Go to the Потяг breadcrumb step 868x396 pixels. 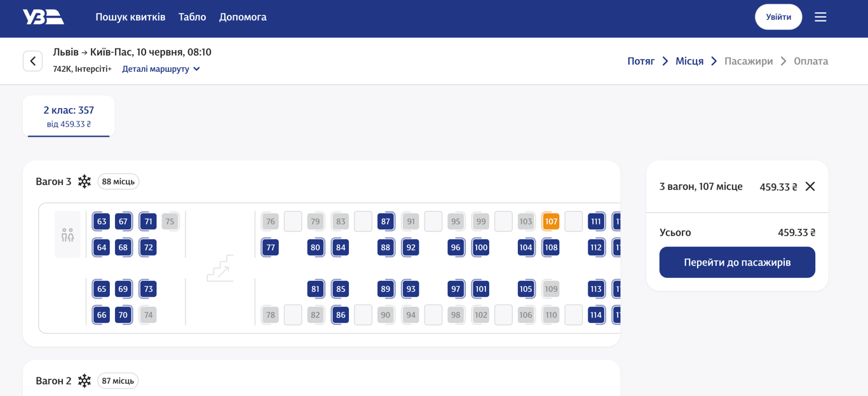click(641, 61)
